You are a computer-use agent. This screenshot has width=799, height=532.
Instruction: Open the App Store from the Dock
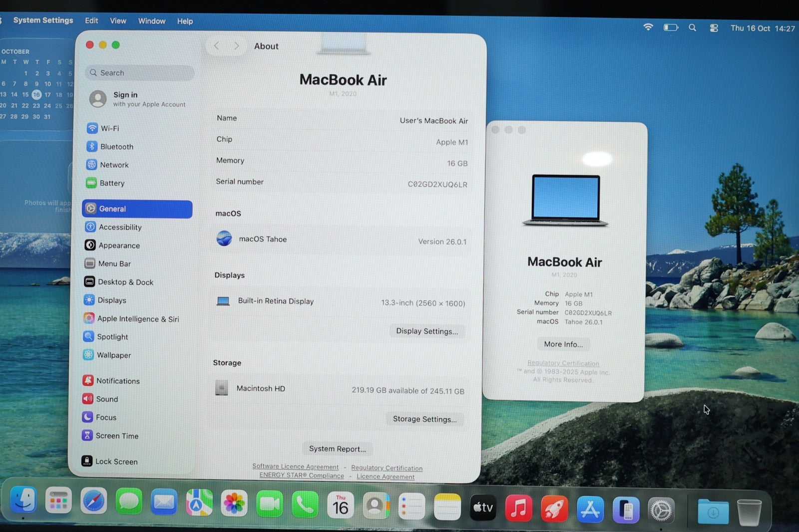pyautogui.click(x=590, y=509)
